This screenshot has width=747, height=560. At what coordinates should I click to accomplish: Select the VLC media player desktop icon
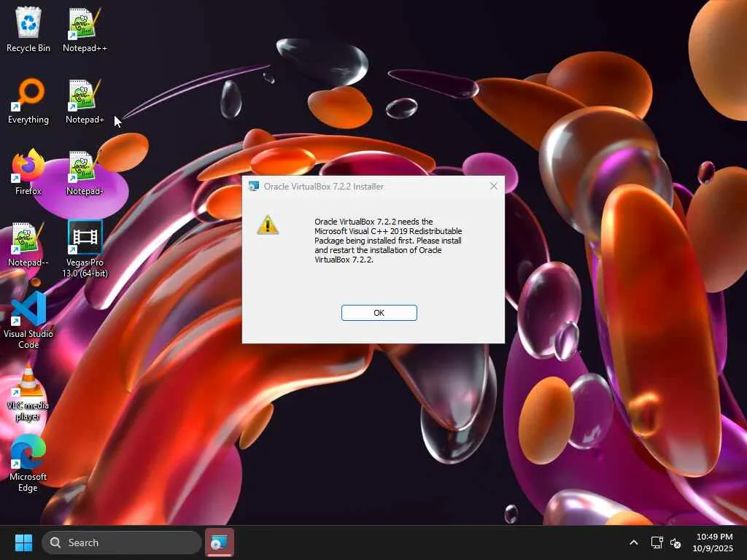point(28,392)
